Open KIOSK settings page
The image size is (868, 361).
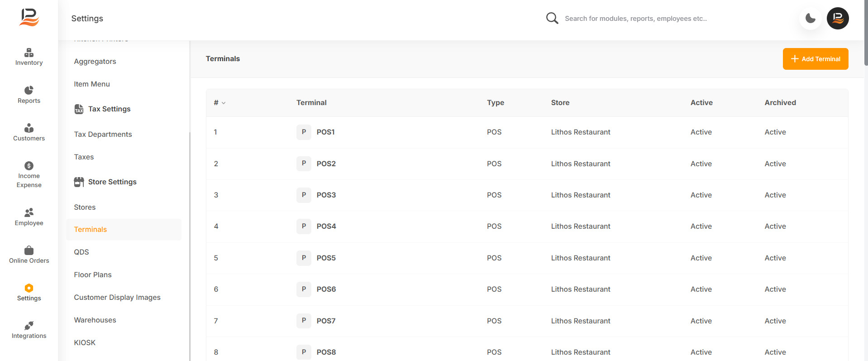tap(85, 343)
